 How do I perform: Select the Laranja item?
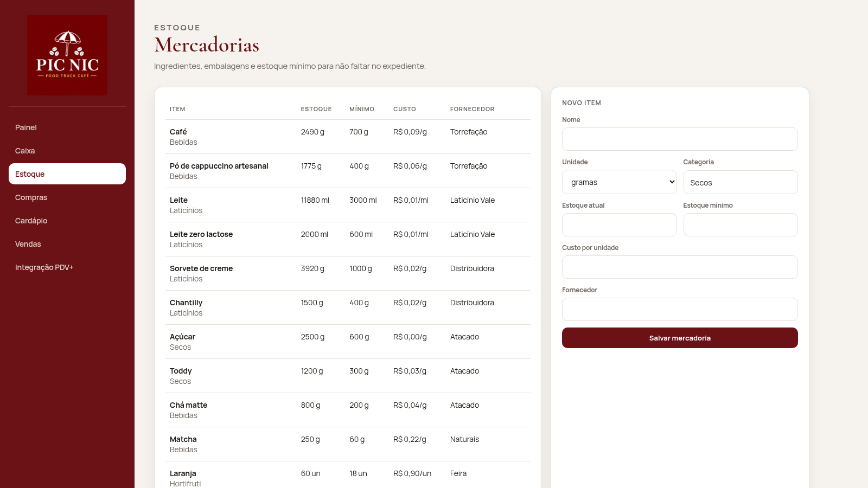coord(183,473)
